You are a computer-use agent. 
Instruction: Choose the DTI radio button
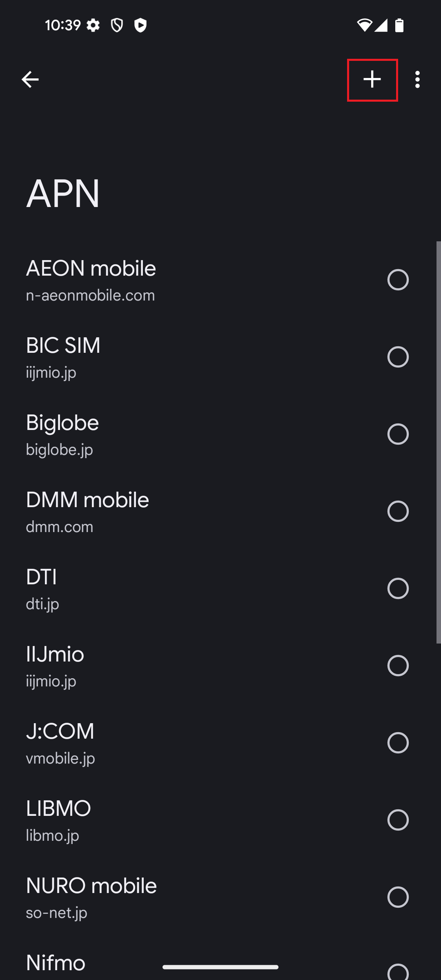click(x=398, y=588)
